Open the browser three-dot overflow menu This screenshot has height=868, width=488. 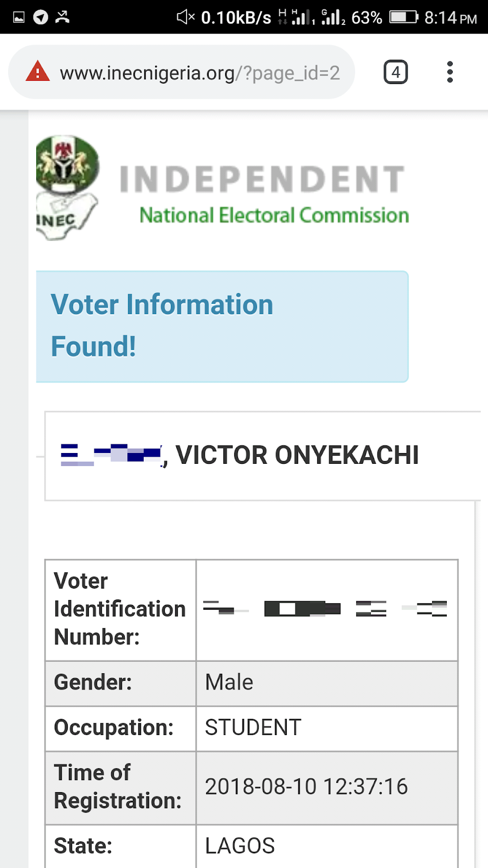(x=450, y=72)
